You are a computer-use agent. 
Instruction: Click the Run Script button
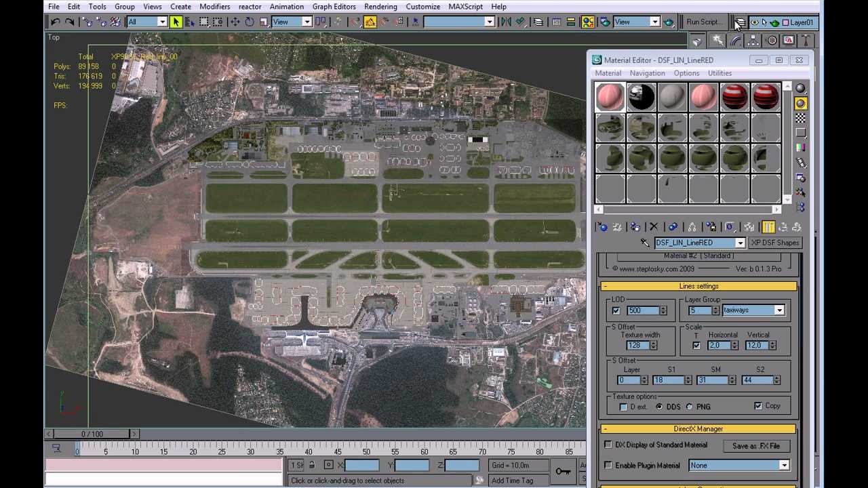(x=704, y=22)
